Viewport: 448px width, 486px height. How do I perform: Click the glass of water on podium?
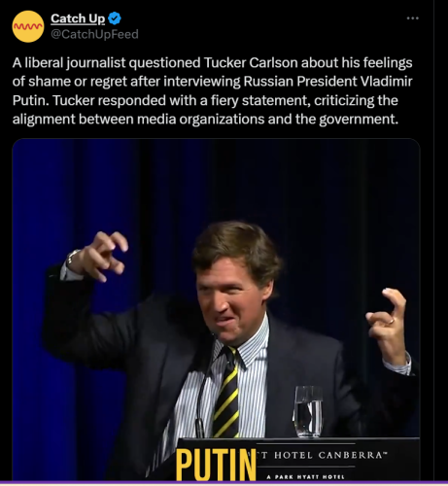point(308,411)
